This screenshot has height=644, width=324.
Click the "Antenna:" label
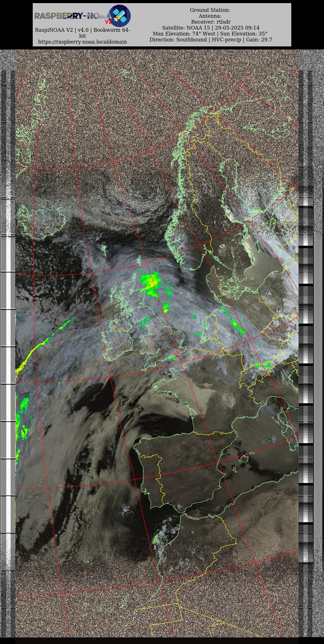click(210, 16)
